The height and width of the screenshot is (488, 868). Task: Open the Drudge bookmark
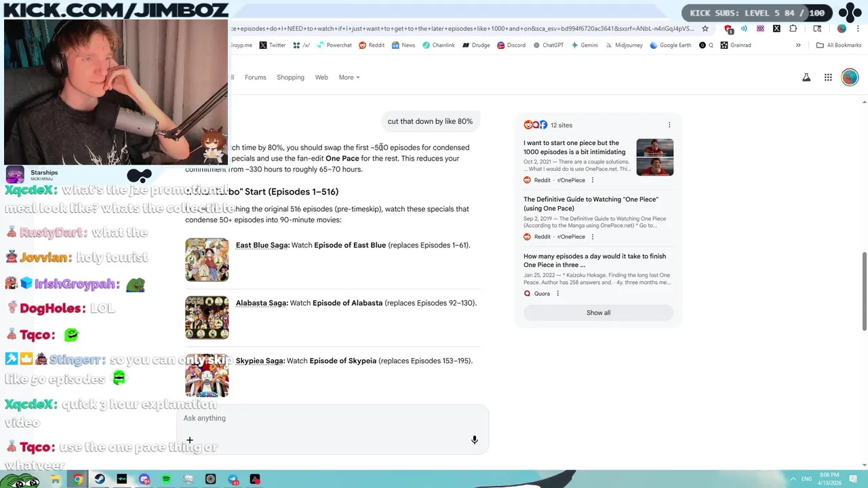(x=476, y=45)
